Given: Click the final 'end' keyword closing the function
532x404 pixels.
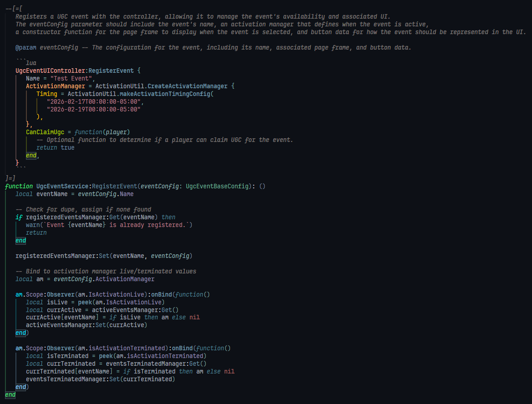Looking at the screenshot, I should 10,394.
